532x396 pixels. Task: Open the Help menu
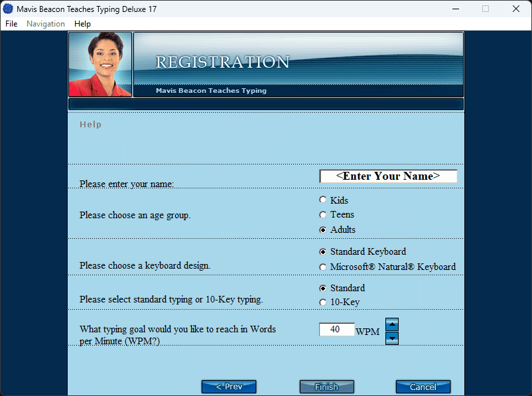coord(82,24)
